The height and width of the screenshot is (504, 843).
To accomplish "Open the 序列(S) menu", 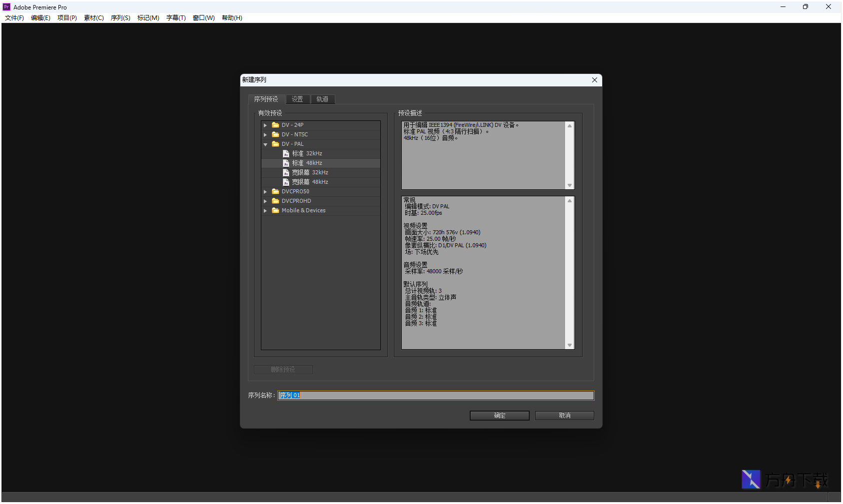I will (x=120, y=18).
